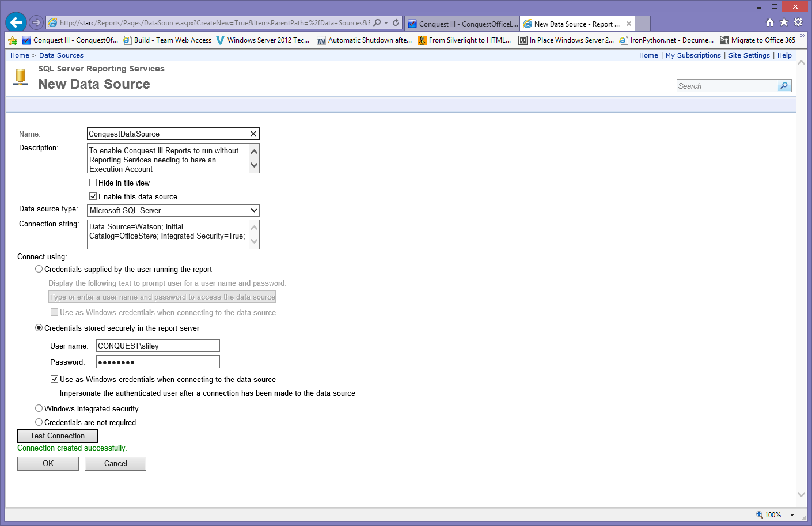
Task: Add to favorites bar star icon
Action: pyautogui.click(x=13, y=40)
